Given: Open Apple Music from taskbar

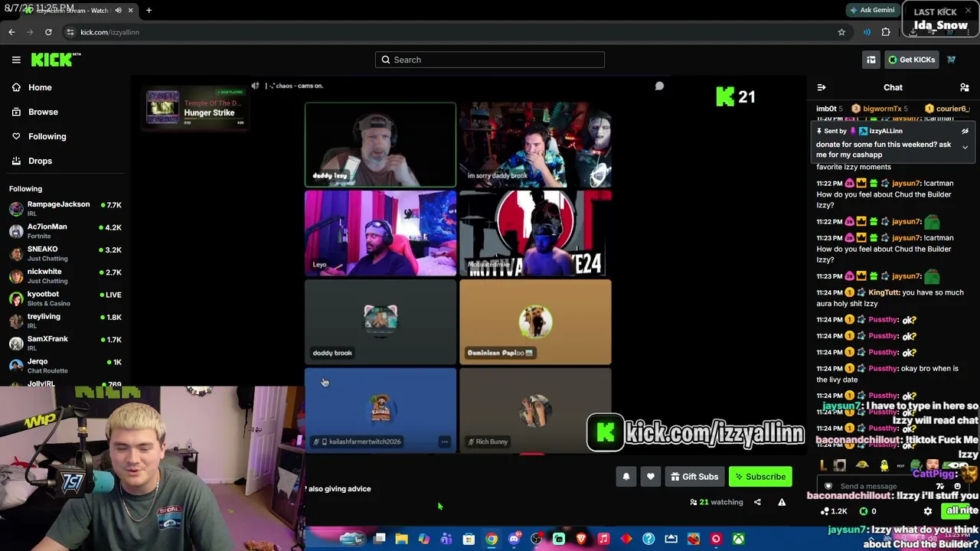Looking at the screenshot, I should [603, 540].
